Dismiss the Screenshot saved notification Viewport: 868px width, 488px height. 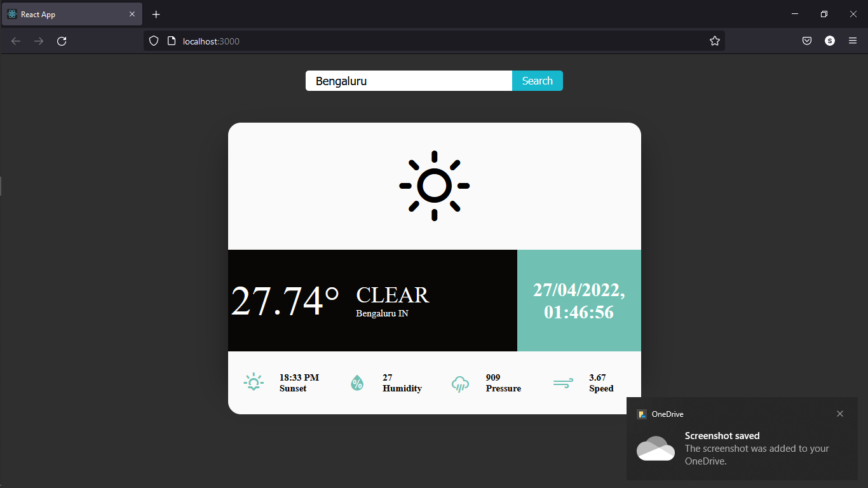pyautogui.click(x=840, y=414)
